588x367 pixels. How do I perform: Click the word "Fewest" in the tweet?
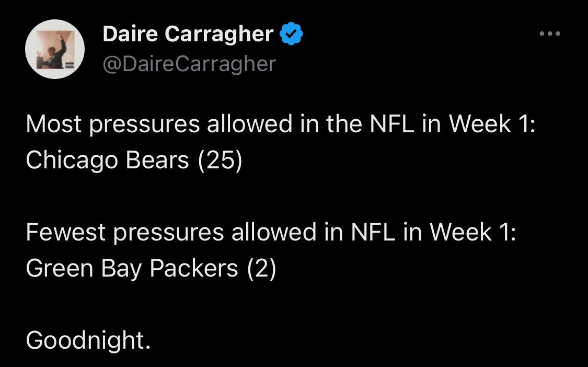pos(66,232)
